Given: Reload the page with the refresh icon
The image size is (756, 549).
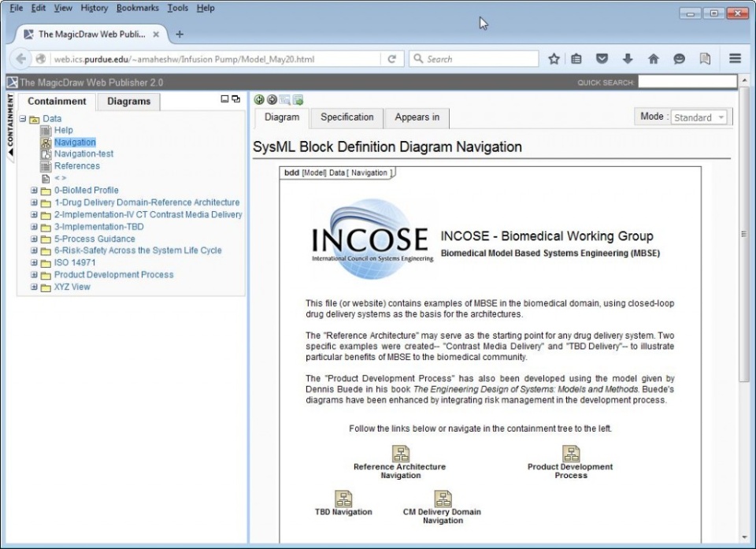Looking at the screenshot, I should tap(392, 59).
